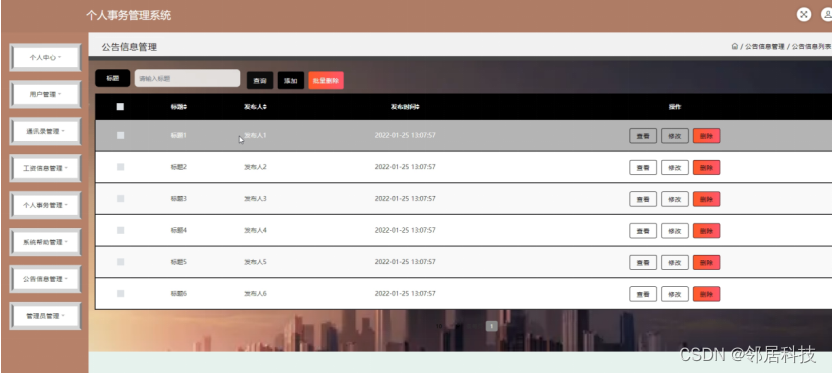Expand the 用户管理 sidebar menu
The width and height of the screenshot is (832, 373).
coord(46,94)
